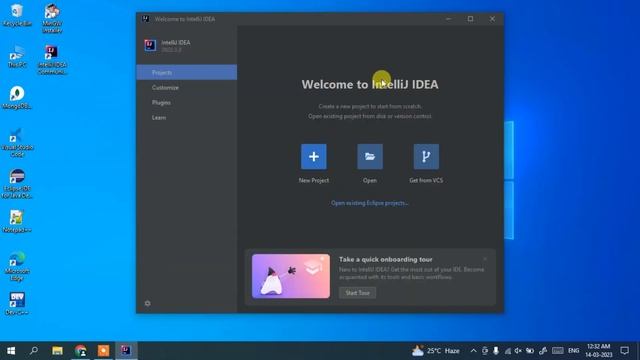
Task: Open the weather 25°C Haze widget
Action: coord(436,351)
